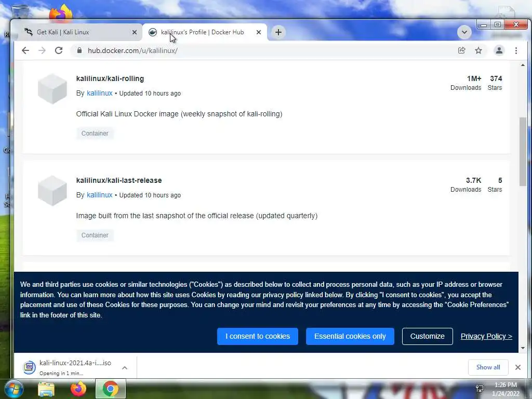The height and width of the screenshot is (399, 532).
Task: Share this page via share icon
Action: (x=461, y=50)
